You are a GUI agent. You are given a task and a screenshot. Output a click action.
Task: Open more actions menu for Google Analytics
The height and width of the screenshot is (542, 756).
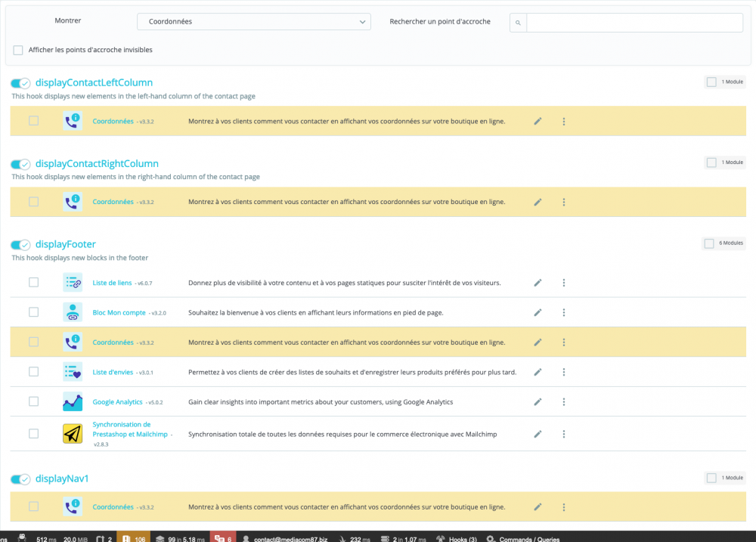point(564,401)
